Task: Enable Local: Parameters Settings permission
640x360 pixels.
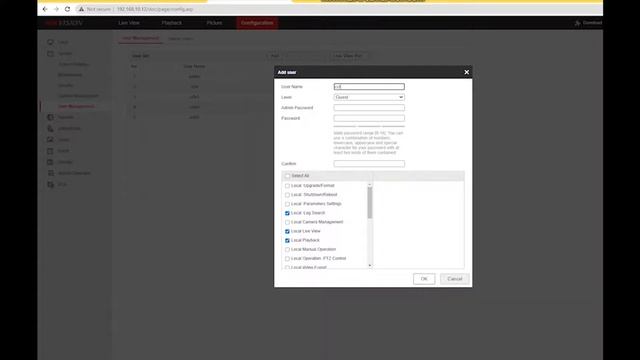Action: click(287, 204)
